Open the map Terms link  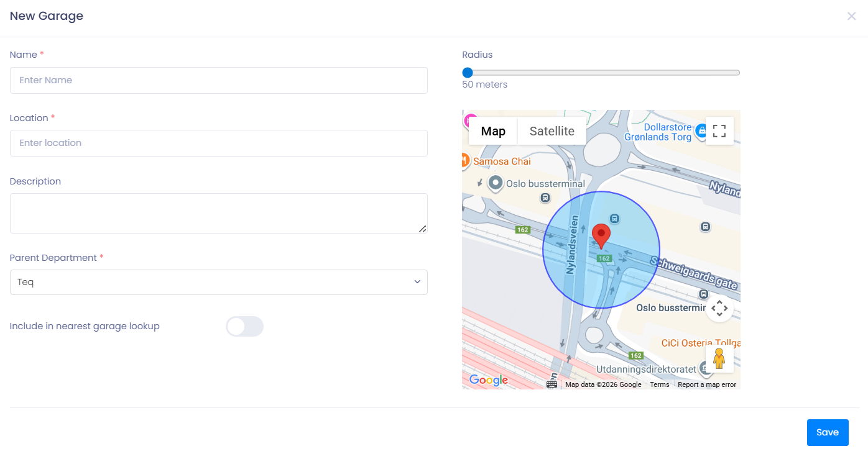click(660, 384)
